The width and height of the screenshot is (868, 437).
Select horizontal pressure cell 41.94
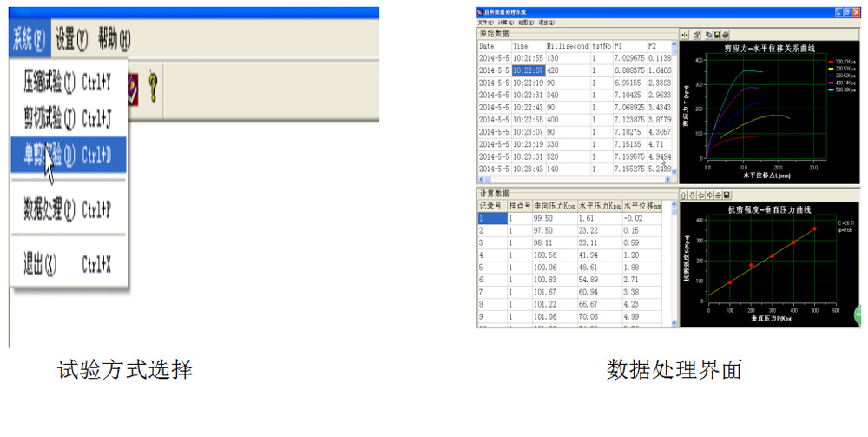tap(600, 255)
